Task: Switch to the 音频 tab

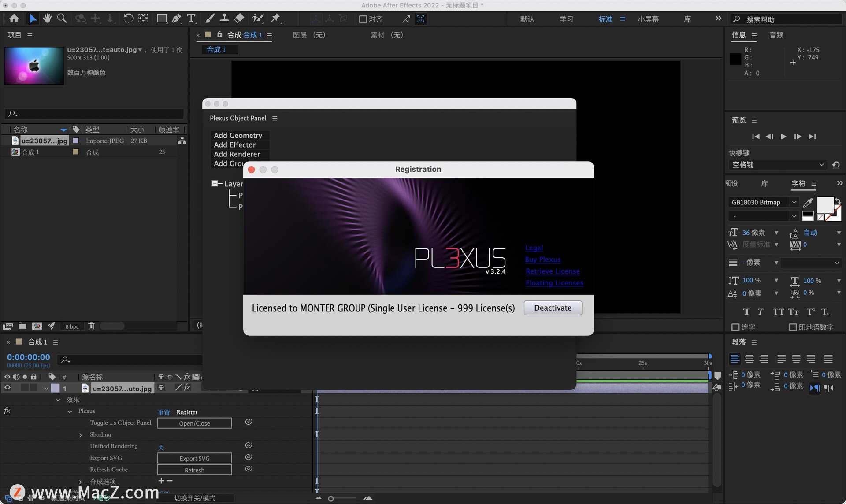Action: 776,35
